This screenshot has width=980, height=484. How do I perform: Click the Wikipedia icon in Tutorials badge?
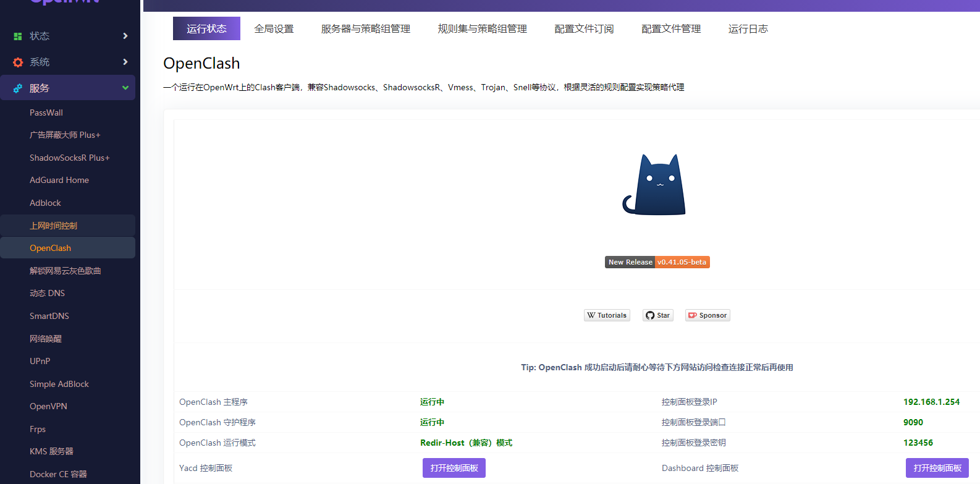pos(591,315)
